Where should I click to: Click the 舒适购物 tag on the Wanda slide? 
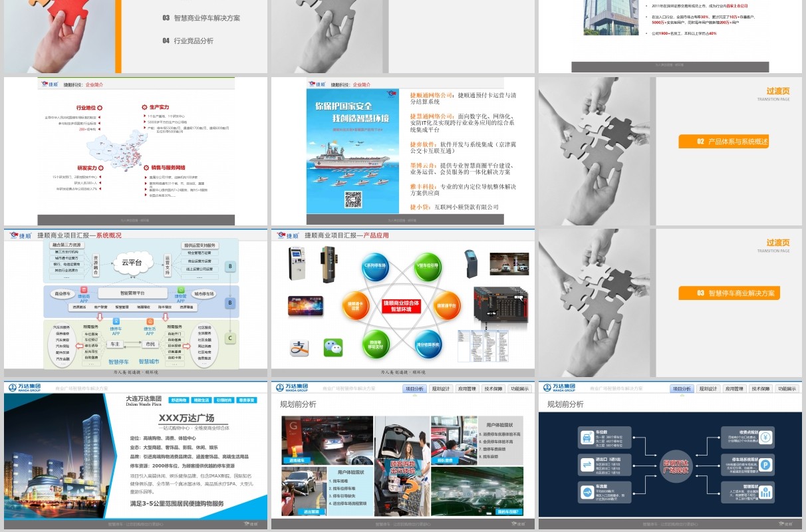[x=179, y=400]
